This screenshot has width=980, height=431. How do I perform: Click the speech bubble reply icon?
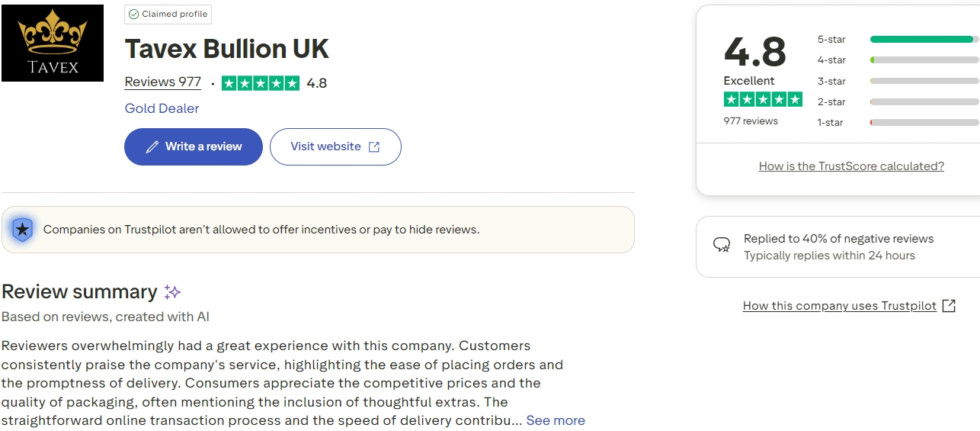(721, 245)
